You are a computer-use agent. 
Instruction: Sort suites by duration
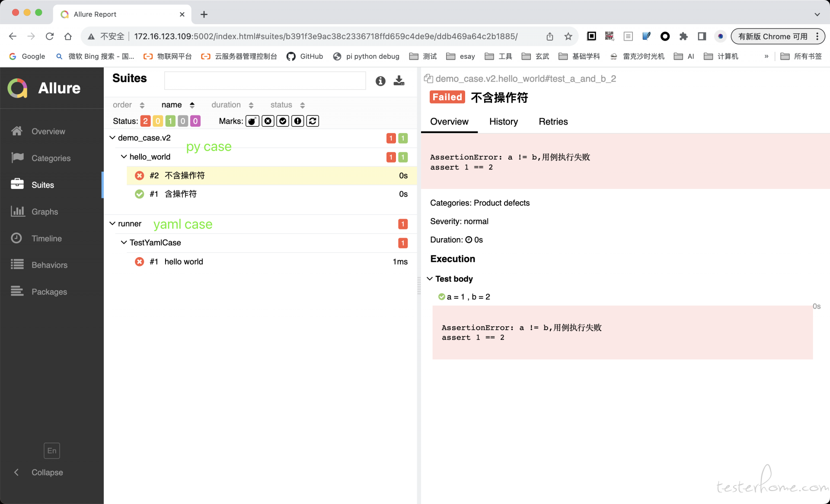coord(232,105)
